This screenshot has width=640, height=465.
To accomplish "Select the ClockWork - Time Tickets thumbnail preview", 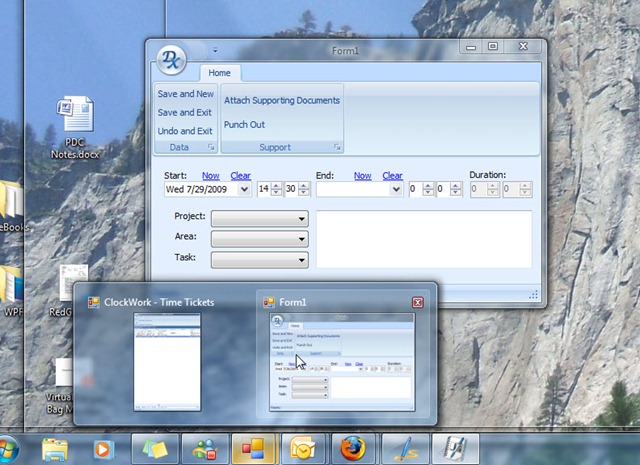I will point(167,362).
